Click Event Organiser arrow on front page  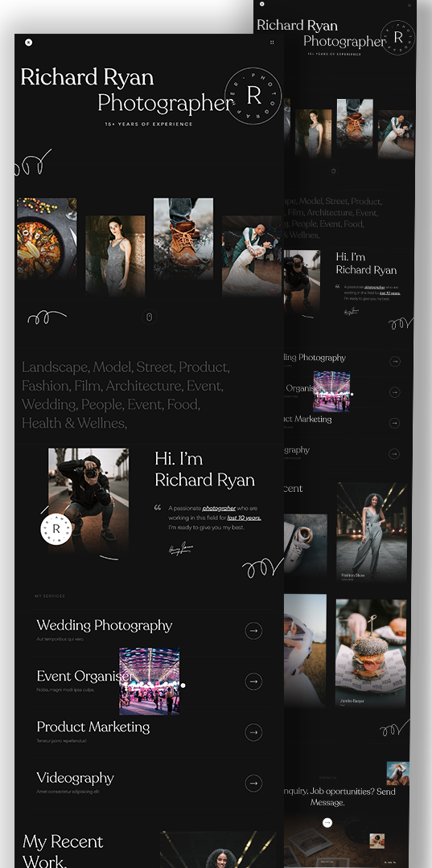(x=253, y=682)
